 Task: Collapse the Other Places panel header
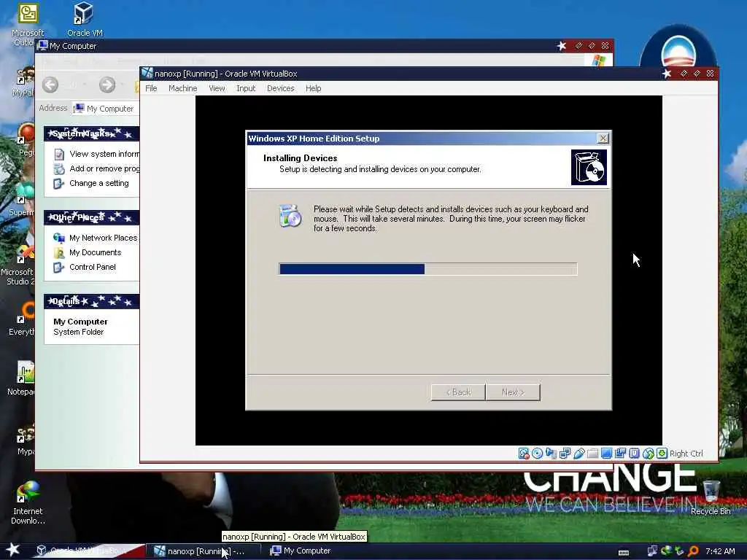91,217
